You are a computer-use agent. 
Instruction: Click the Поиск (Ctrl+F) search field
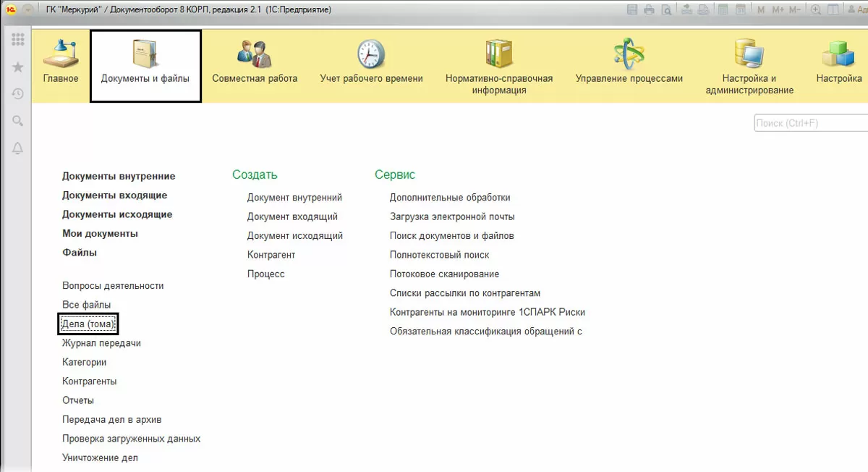tap(810, 123)
